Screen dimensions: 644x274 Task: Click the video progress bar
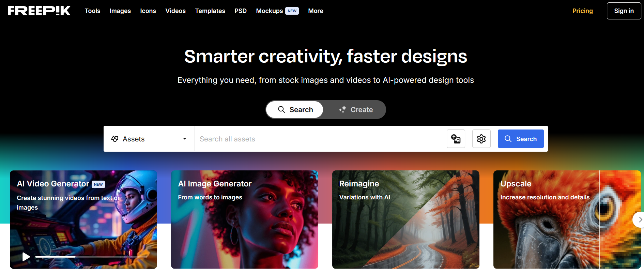point(91,257)
